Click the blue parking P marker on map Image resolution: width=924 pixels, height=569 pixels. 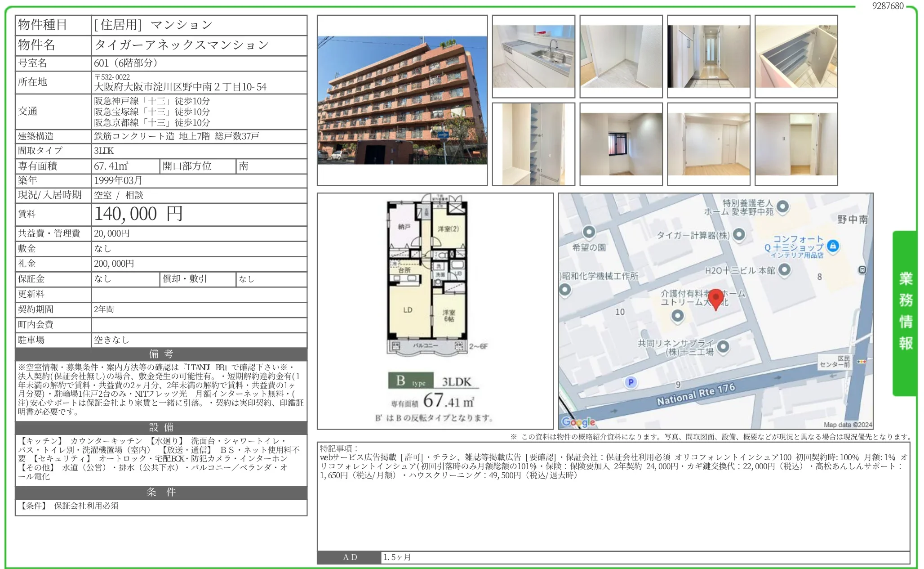tap(631, 382)
